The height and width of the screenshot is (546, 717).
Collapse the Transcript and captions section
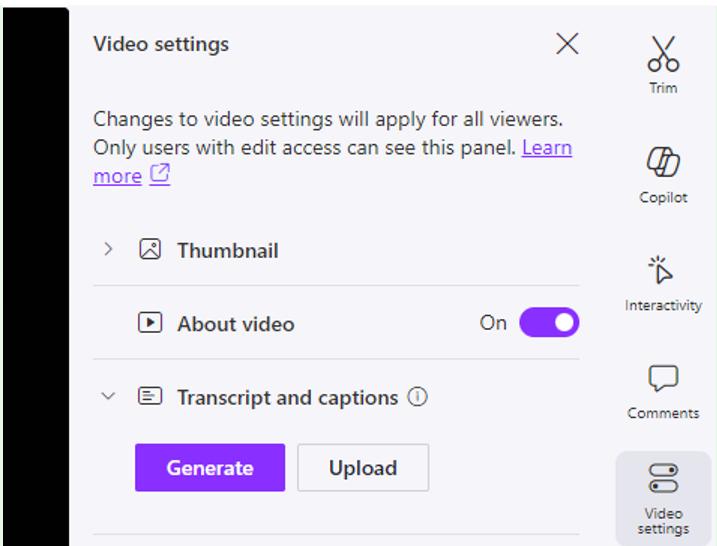109,397
